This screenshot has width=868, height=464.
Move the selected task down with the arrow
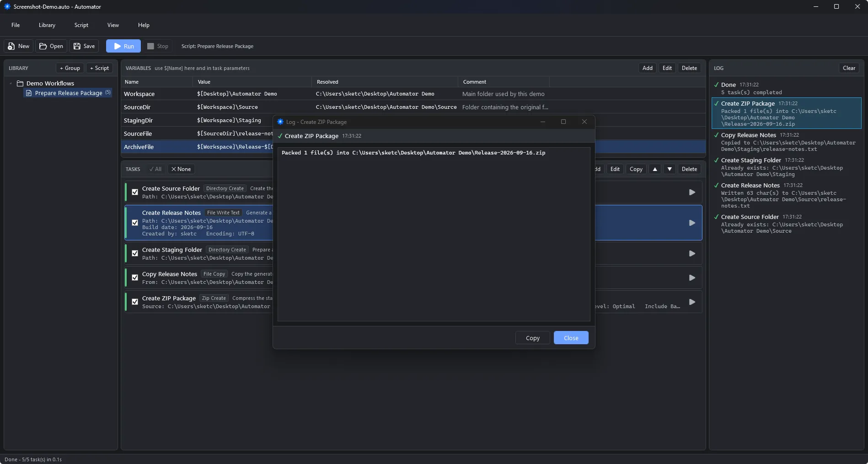pyautogui.click(x=670, y=169)
